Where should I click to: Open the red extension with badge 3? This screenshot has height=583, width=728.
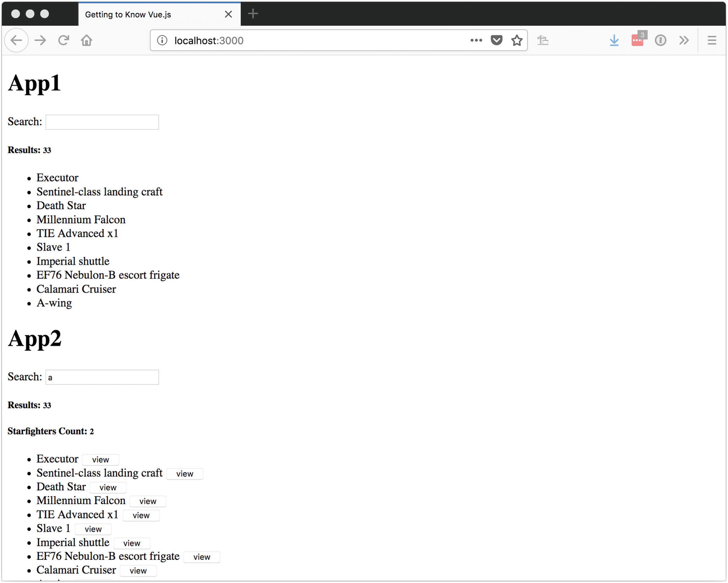pos(638,39)
